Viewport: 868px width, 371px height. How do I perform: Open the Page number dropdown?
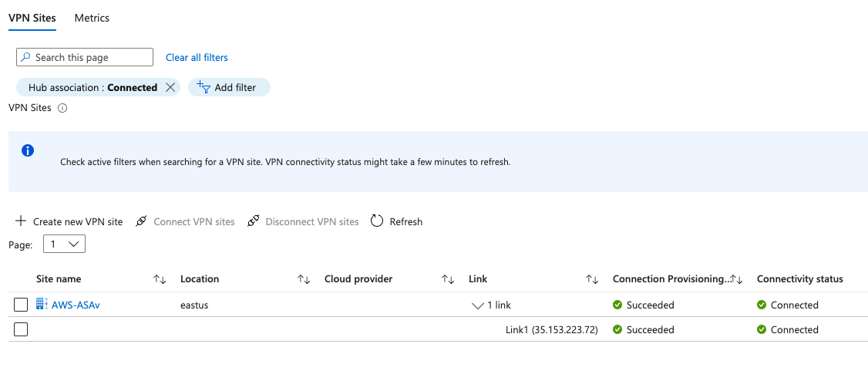(64, 245)
